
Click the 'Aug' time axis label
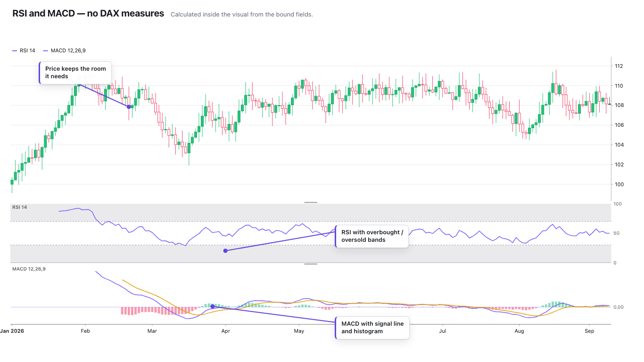(x=519, y=331)
